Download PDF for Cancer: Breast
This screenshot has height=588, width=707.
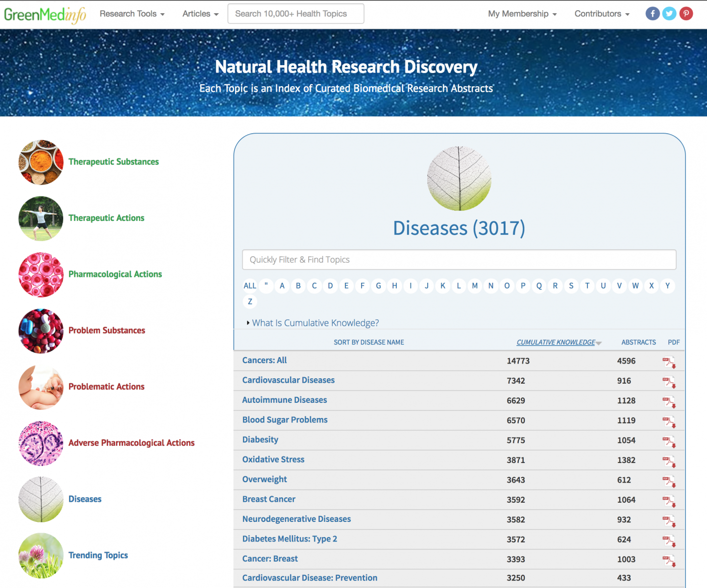(669, 561)
